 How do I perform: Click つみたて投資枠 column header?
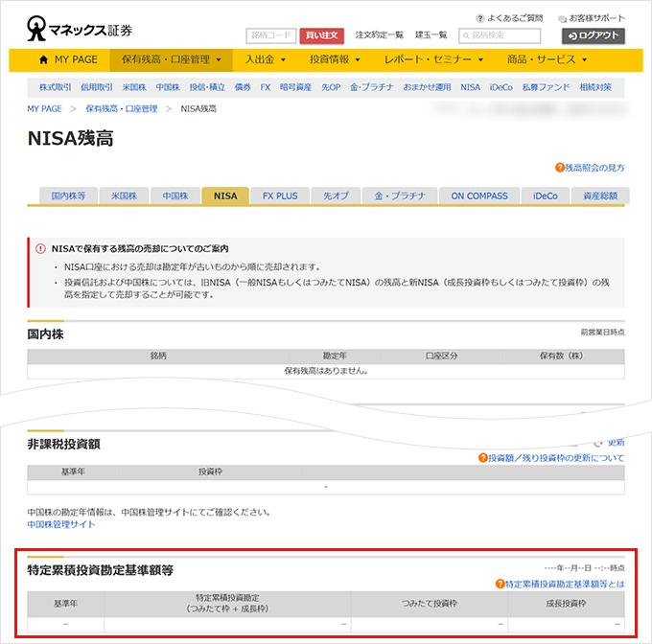430,604
